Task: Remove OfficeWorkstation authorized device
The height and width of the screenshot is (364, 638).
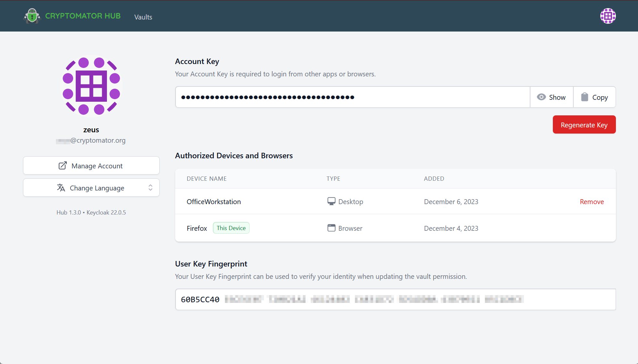Action: tap(592, 201)
